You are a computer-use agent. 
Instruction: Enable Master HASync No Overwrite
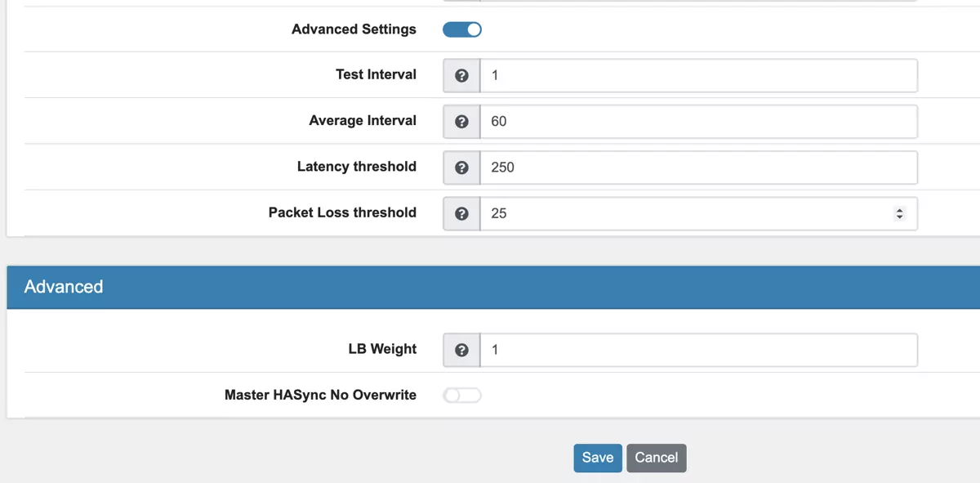tap(461, 395)
